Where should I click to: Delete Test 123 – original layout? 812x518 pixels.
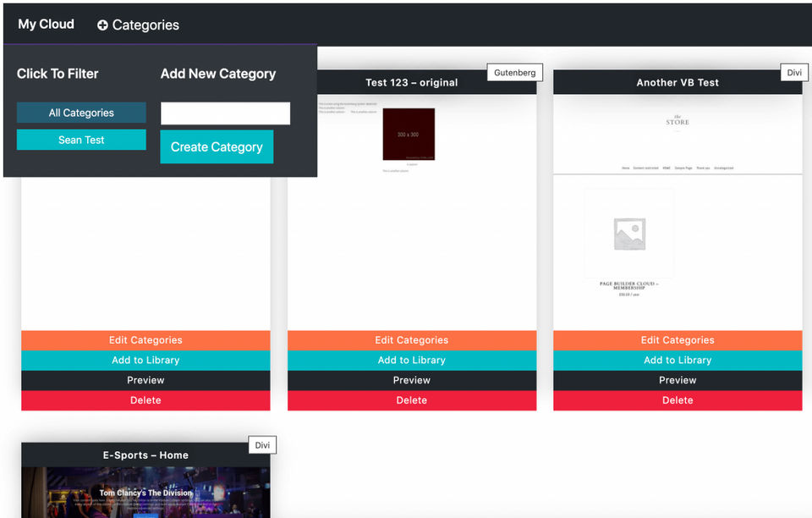coord(412,400)
